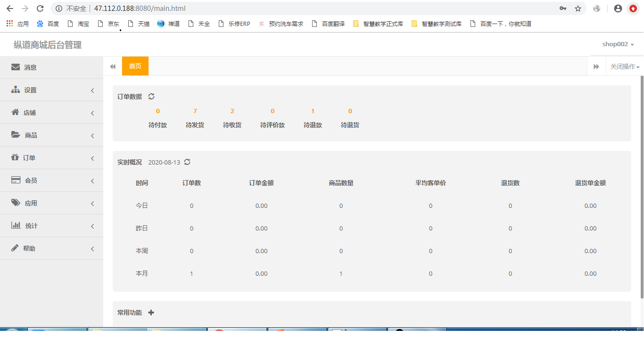The image size is (644, 362).
Task: Add a shortcut with the 常用功能 plus icon
Action: click(151, 313)
